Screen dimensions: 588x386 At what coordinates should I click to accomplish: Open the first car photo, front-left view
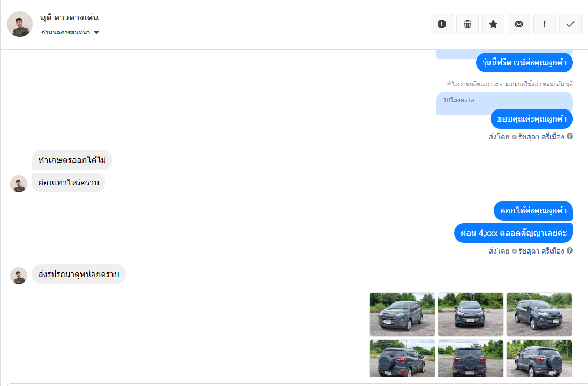point(402,314)
